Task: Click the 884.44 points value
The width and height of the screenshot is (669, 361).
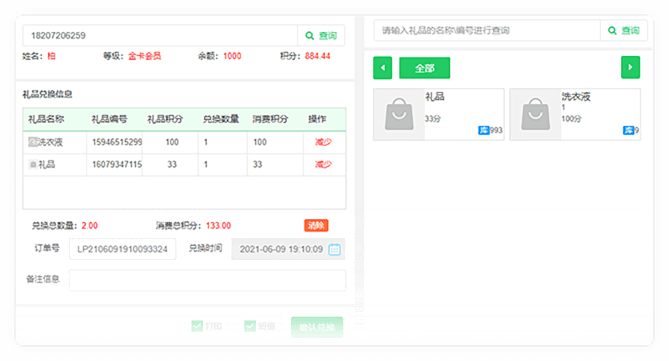Action: pyautogui.click(x=317, y=56)
